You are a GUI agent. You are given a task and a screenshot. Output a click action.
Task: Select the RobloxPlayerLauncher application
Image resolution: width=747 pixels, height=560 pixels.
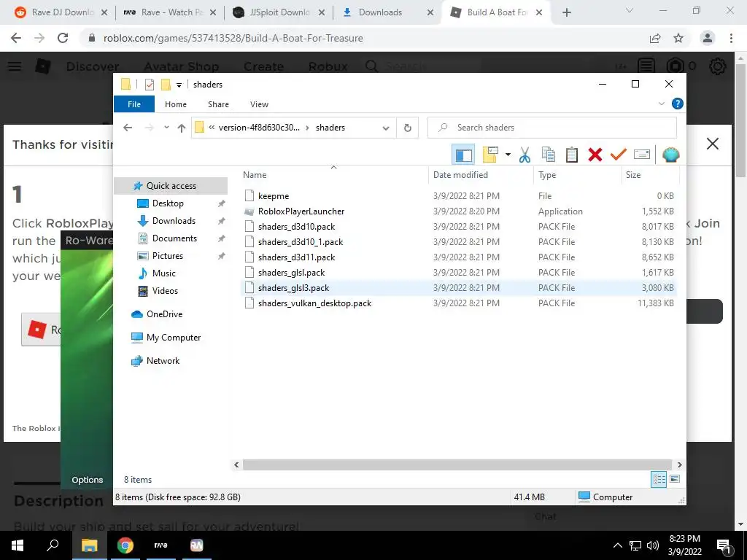pyautogui.click(x=301, y=211)
